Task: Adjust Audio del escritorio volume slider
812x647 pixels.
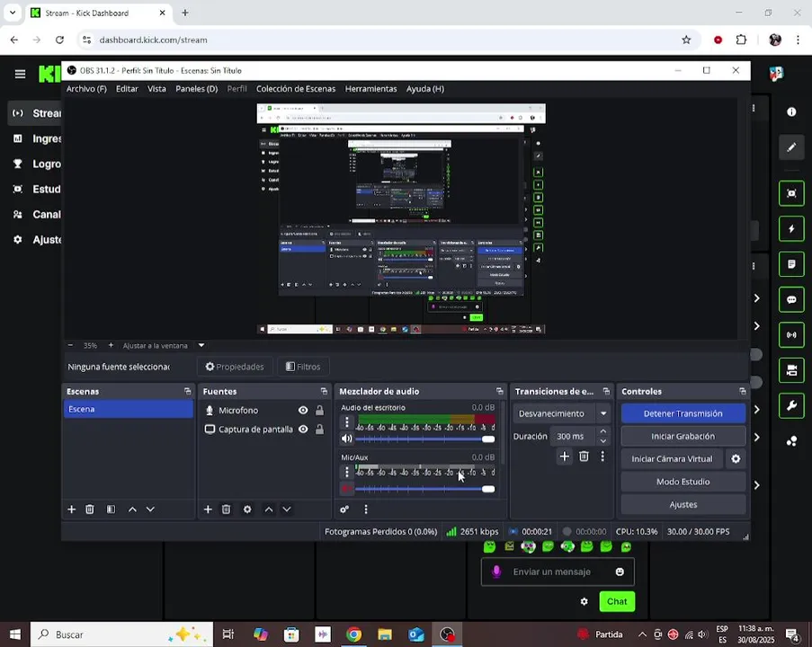Action: [424, 439]
